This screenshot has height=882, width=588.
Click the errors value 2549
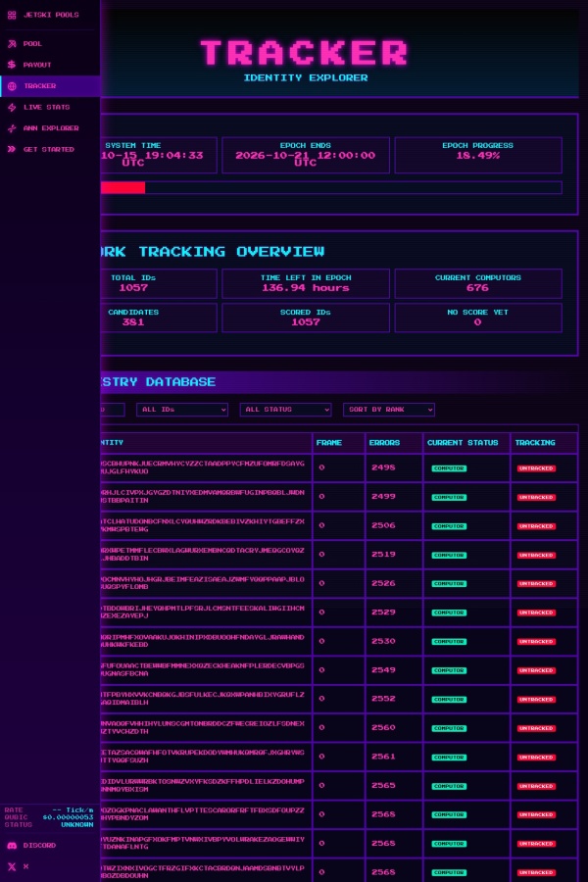(383, 670)
